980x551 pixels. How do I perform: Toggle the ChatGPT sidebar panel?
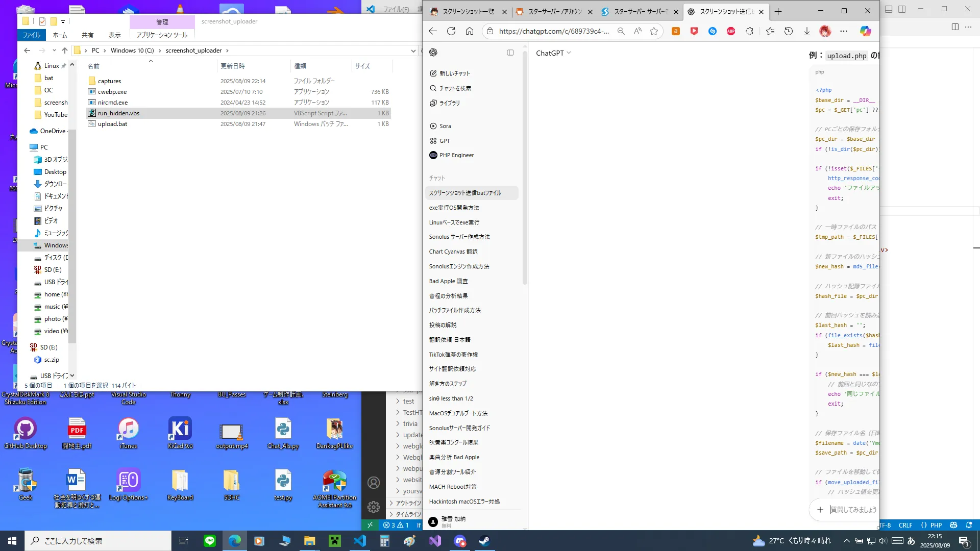510,53
